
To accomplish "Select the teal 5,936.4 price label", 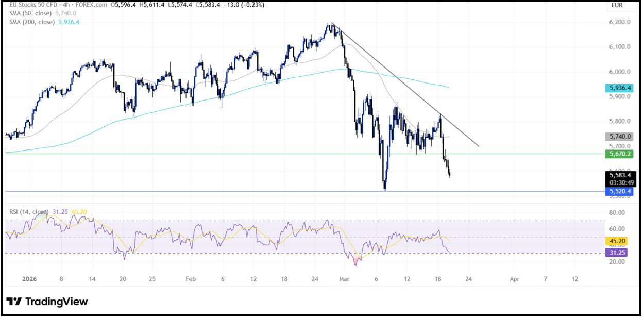I will click(x=619, y=88).
